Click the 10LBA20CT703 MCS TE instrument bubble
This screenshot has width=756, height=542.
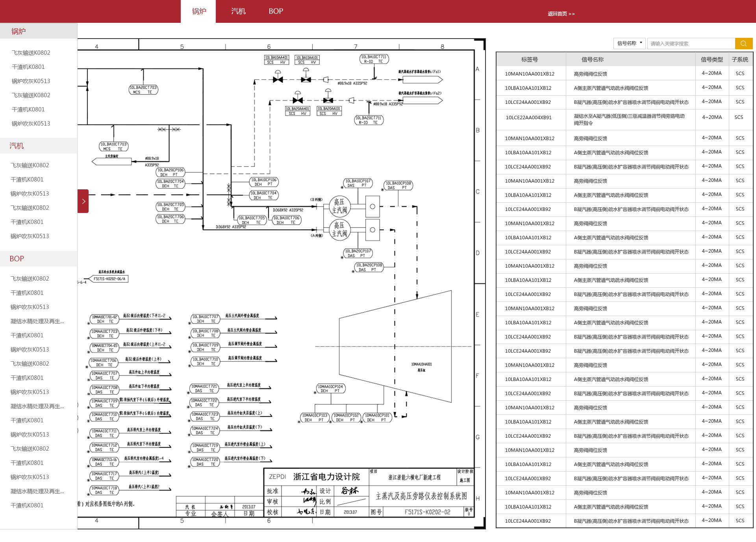click(143, 90)
